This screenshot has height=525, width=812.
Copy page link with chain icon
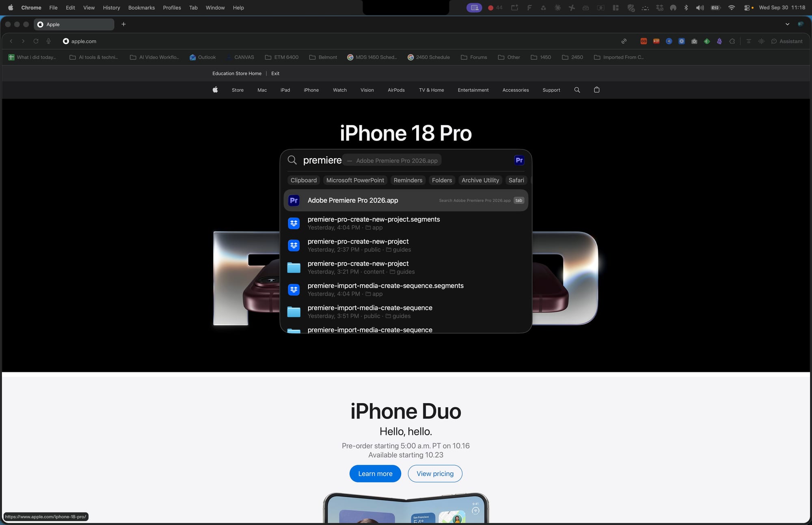click(624, 41)
